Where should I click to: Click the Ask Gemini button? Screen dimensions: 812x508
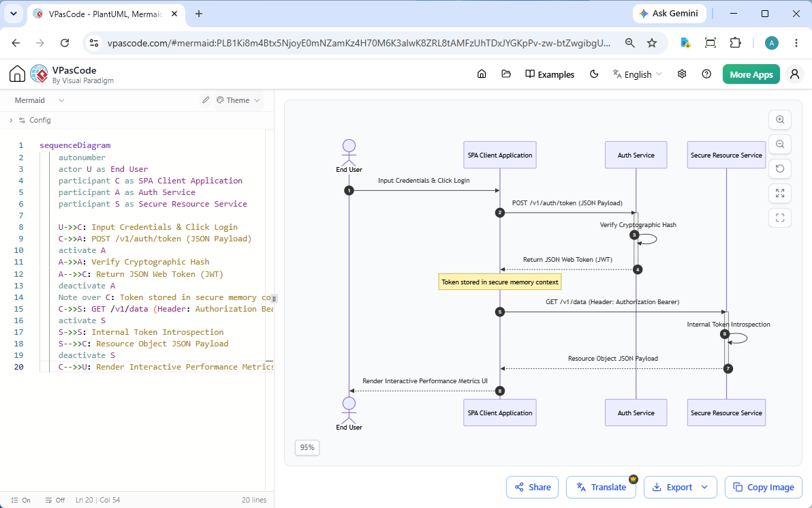[x=669, y=14]
